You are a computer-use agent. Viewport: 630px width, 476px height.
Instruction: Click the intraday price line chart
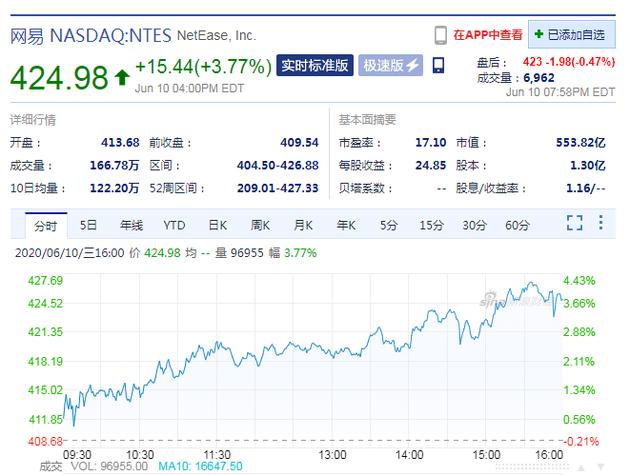[313, 358]
